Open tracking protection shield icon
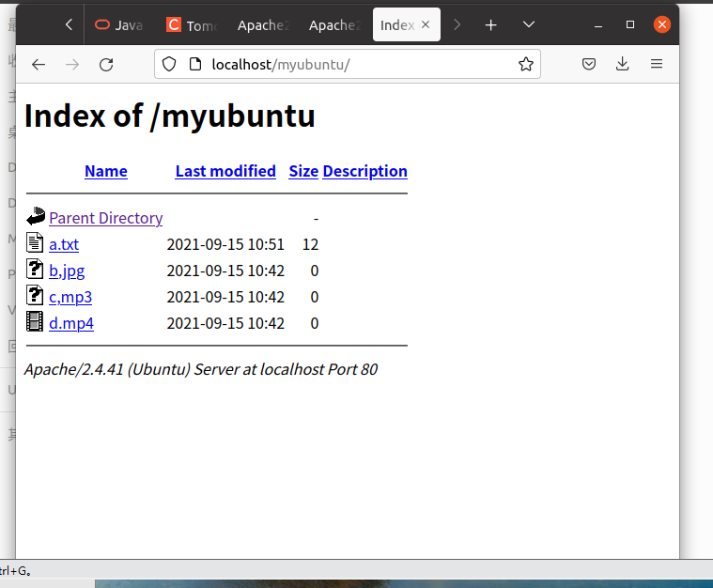Image resolution: width=713 pixels, height=588 pixels. [169, 64]
